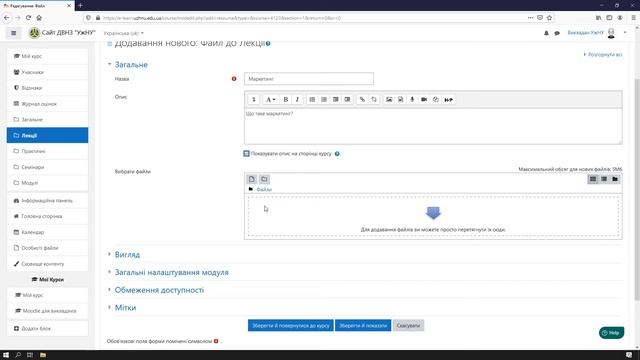Click the insert media file icon

[400, 100]
